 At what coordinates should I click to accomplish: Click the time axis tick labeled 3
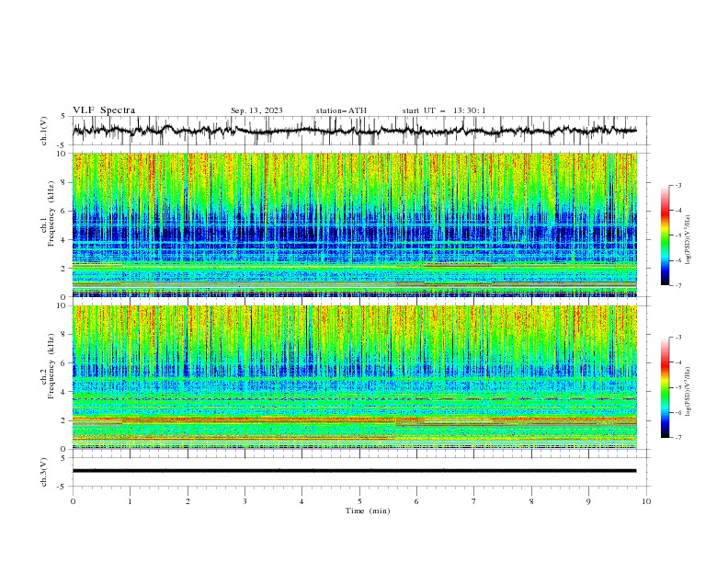click(x=245, y=501)
